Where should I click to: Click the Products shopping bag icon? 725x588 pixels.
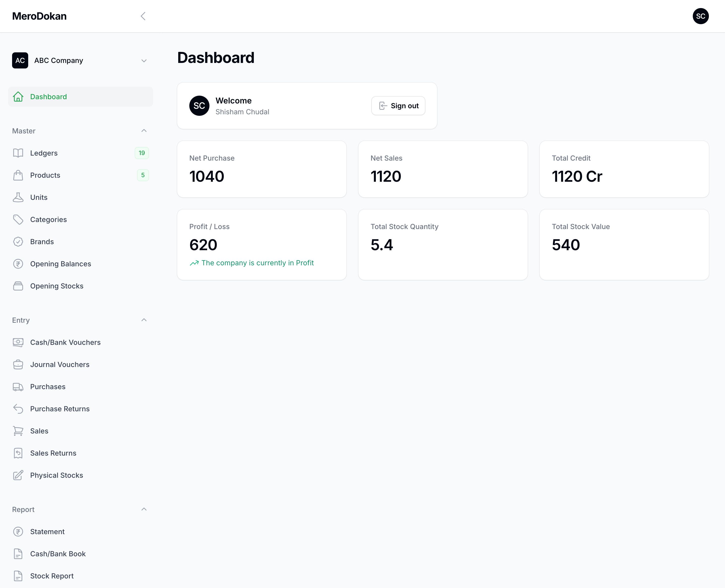18,175
